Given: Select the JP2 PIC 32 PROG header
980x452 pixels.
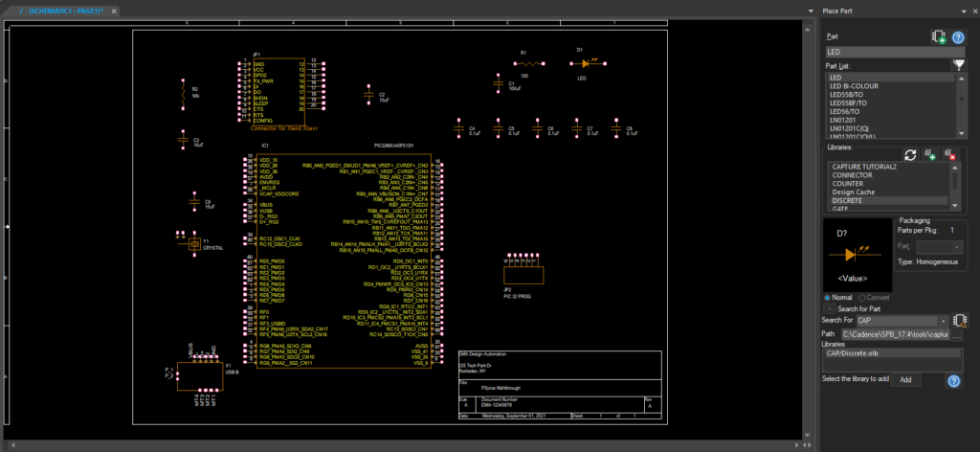Looking at the screenshot, I should pos(523,275).
